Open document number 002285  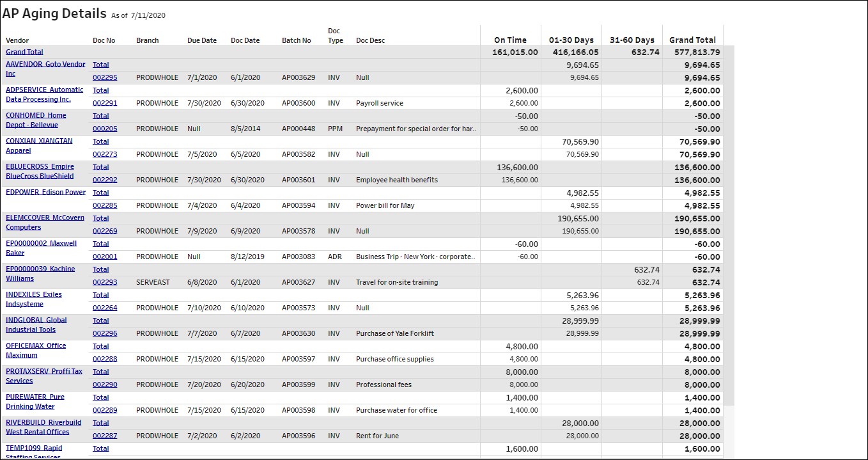pyautogui.click(x=105, y=205)
